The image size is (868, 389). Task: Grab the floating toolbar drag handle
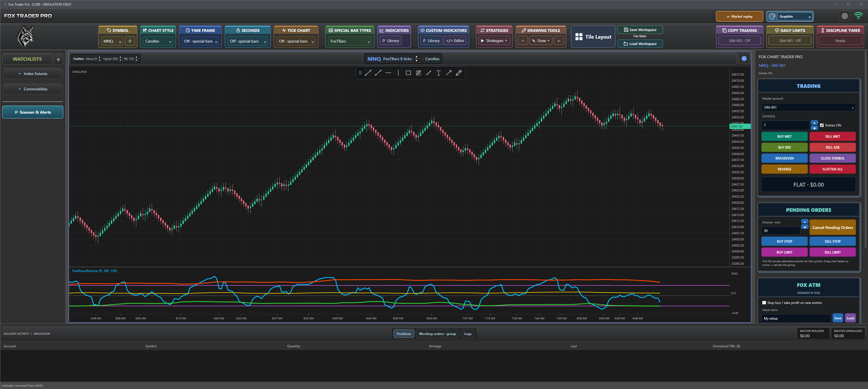pyautogui.click(x=360, y=73)
